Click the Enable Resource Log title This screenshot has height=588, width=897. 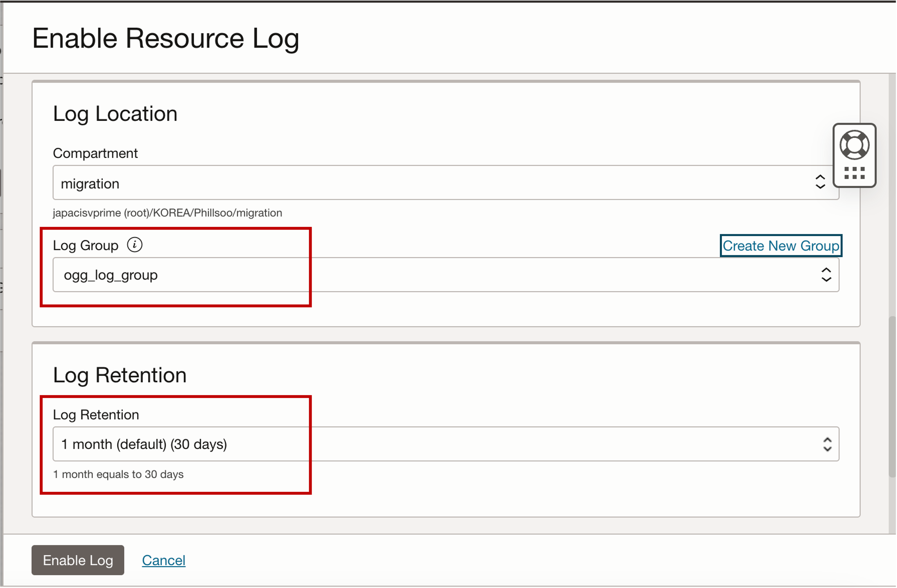click(166, 39)
